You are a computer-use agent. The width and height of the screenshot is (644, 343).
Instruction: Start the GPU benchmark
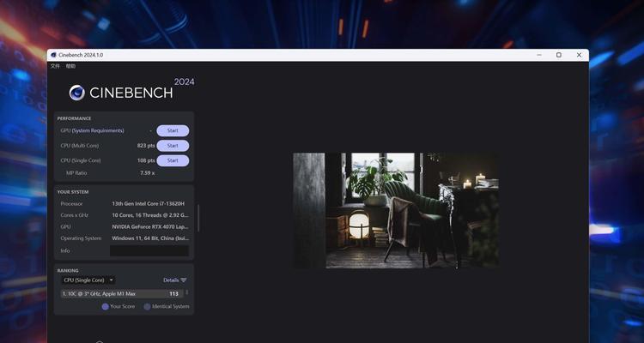tap(173, 130)
